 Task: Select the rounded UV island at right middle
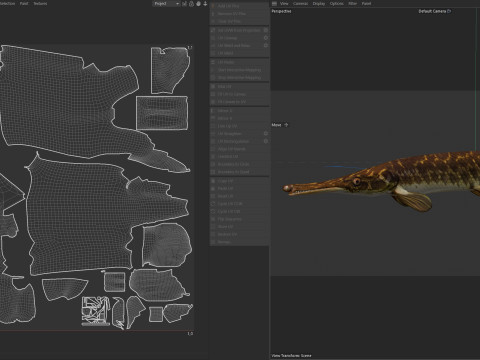[167, 245]
